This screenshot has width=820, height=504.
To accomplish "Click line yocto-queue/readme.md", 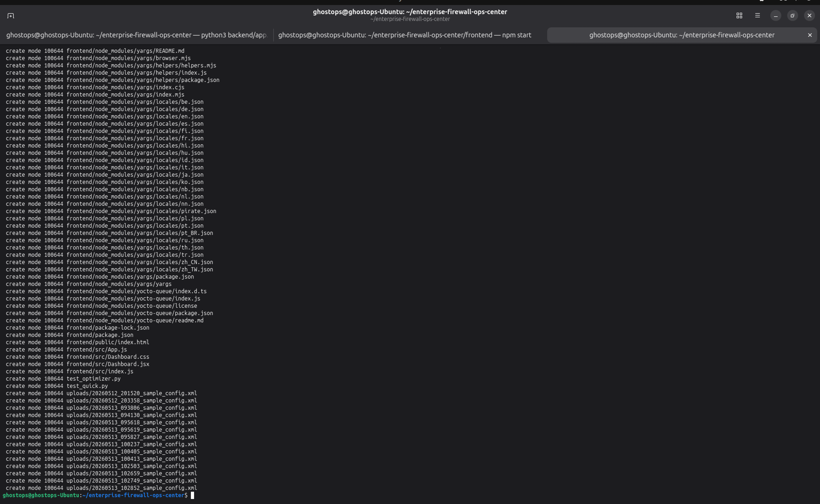I will pos(105,321).
